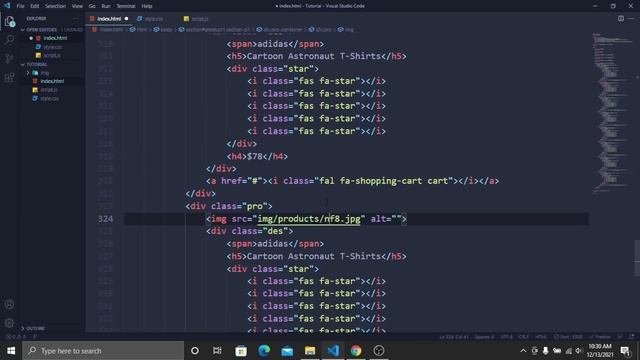Open the Search view in activity bar
The image size is (640, 360).
9,40
